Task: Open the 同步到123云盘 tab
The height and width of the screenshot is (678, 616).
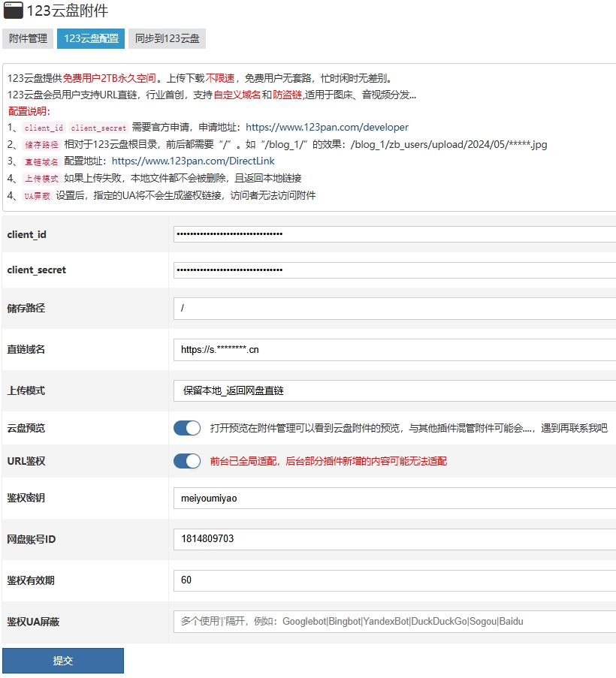Action: [167, 38]
